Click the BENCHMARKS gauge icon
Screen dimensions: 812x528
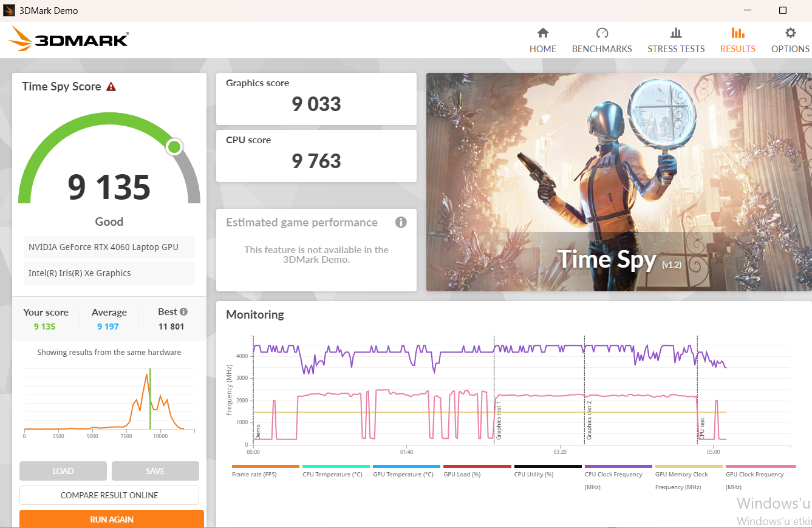602,33
